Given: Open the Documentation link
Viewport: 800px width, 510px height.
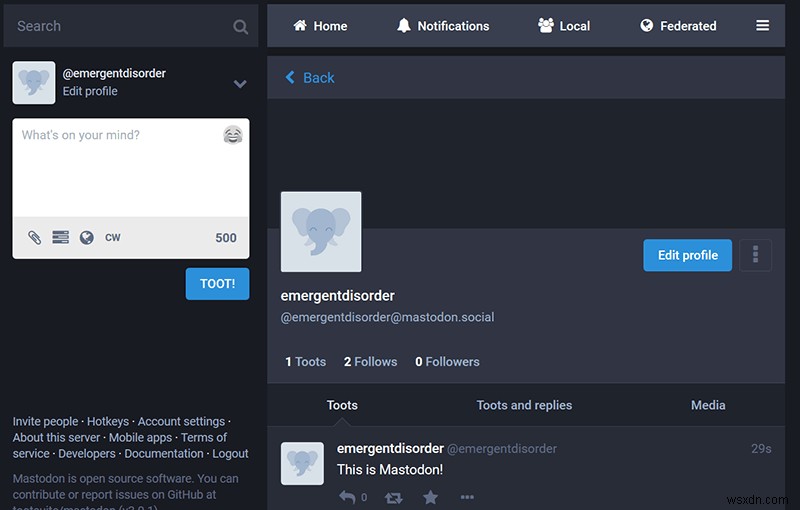Looking at the screenshot, I should tap(164, 453).
